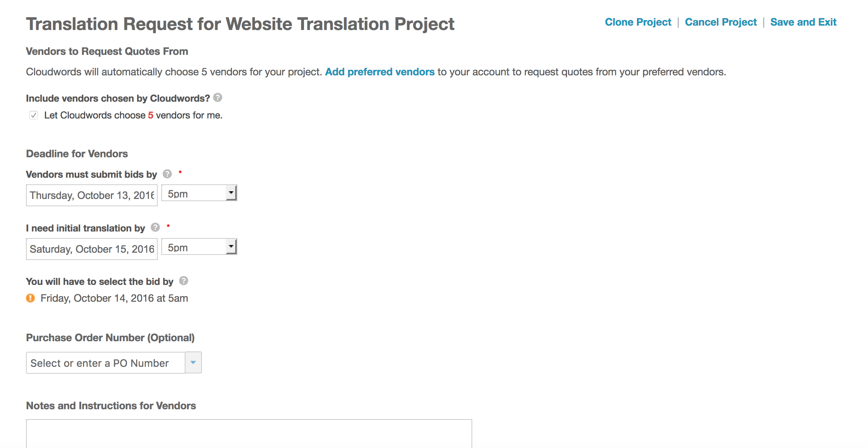This screenshot has width=868, height=448.
Task: Click help icon beside I need initial translation
Action: (x=155, y=227)
